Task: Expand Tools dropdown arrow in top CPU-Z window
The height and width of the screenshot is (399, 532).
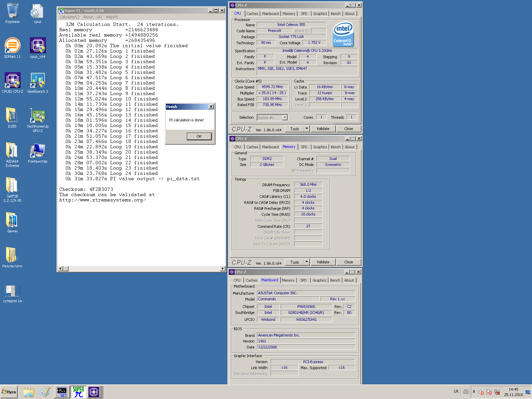Action: point(307,129)
